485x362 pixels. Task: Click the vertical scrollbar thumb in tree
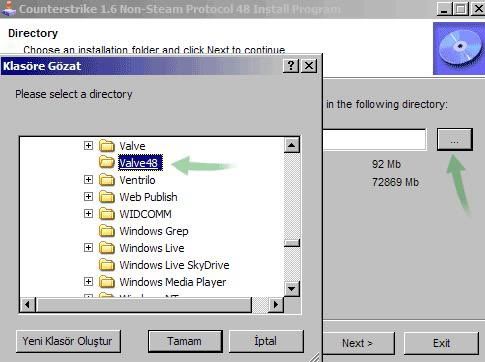(292, 243)
